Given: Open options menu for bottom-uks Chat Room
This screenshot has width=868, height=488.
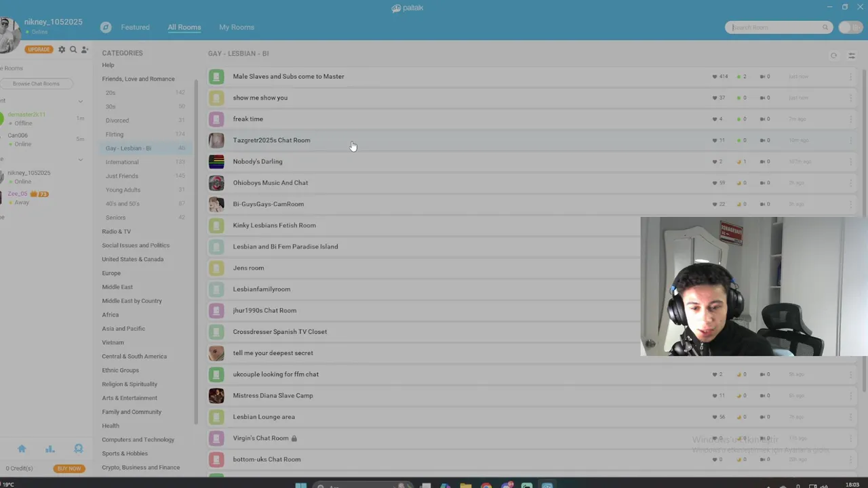Looking at the screenshot, I should point(850,460).
